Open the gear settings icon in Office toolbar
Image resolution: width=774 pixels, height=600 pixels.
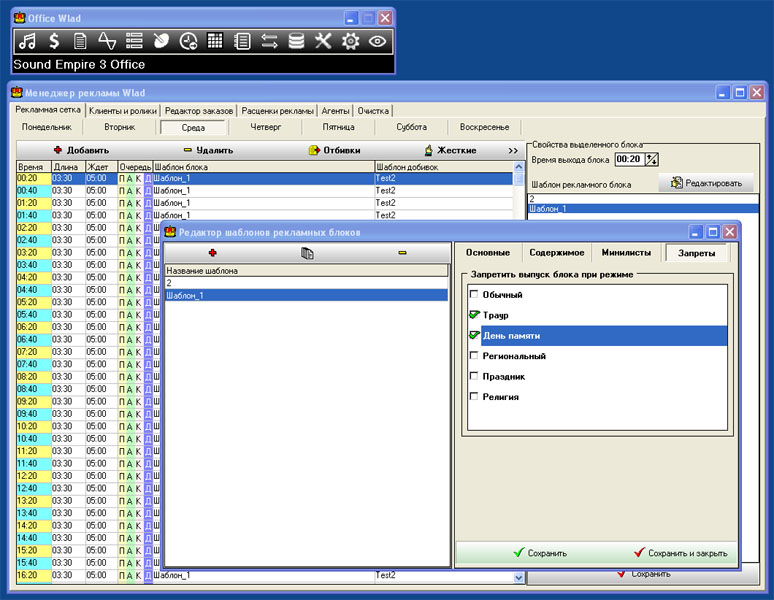point(350,41)
